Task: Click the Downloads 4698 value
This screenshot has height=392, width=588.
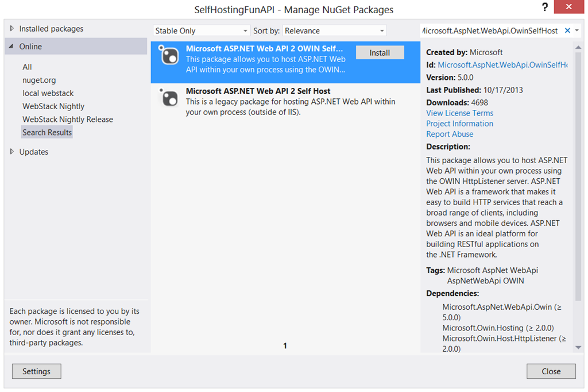Action: click(479, 102)
